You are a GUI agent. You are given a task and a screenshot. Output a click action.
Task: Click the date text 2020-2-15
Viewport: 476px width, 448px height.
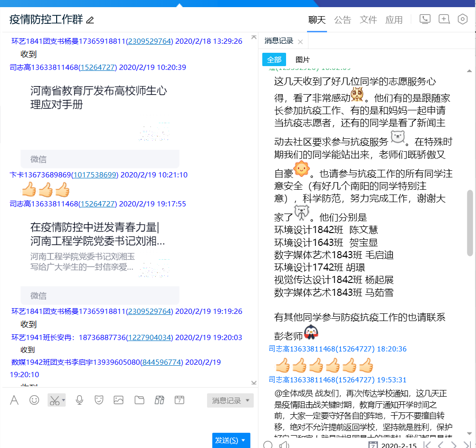click(399, 445)
